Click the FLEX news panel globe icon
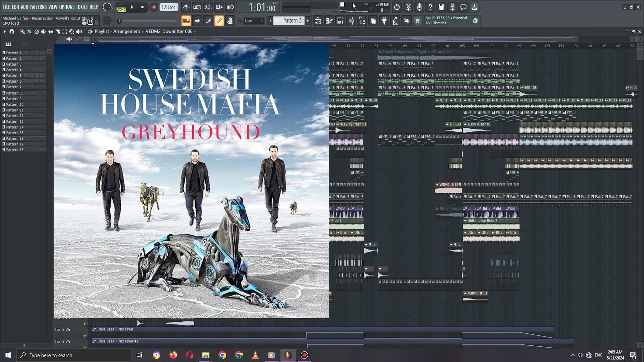 pos(475,21)
